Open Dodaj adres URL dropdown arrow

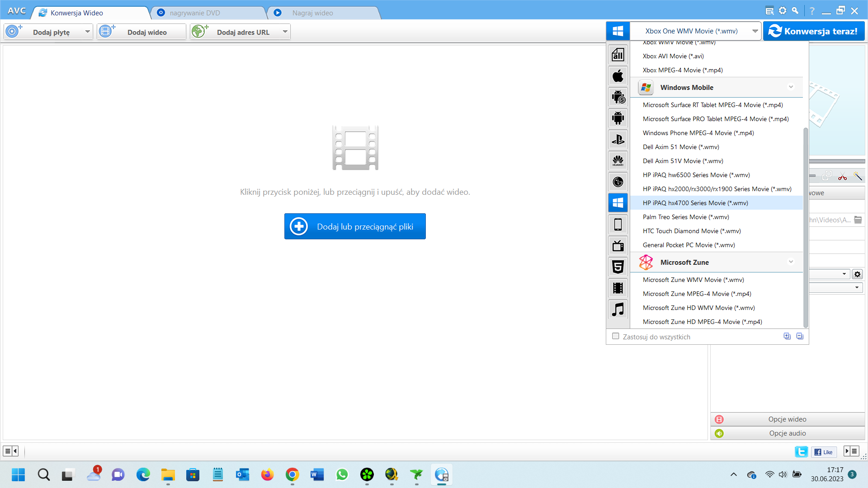(285, 32)
